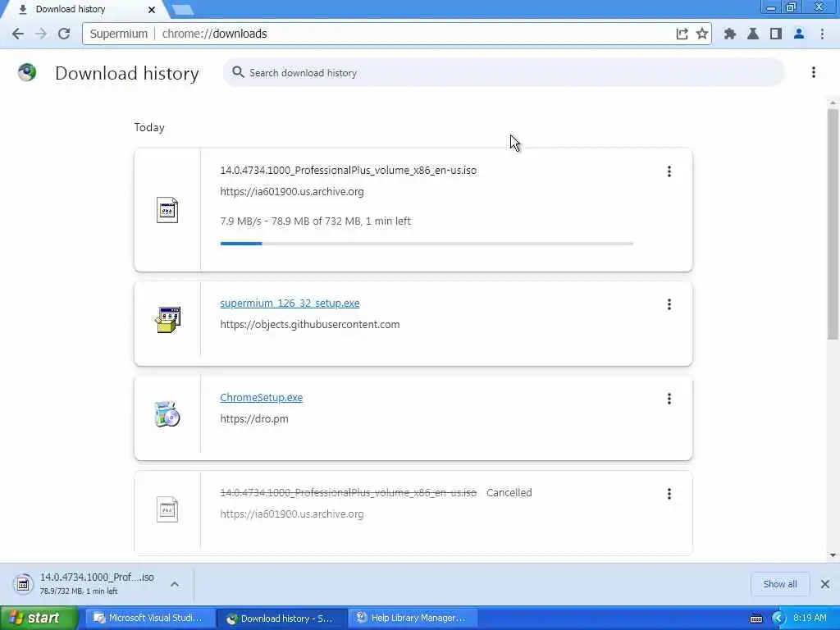Image resolution: width=840 pixels, height=630 pixels.
Task: Click the 7.9 MB/s download status text
Action: click(315, 221)
